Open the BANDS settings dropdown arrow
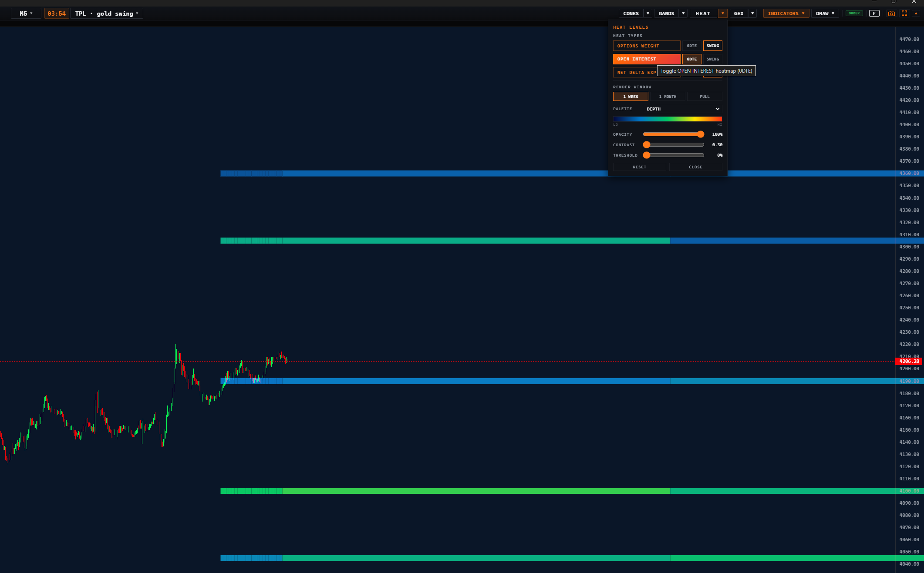This screenshot has width=924, height=573. 683,13
